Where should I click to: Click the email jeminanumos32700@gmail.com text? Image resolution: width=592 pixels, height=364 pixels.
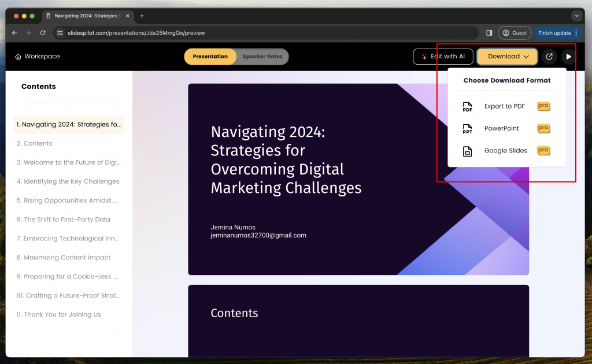pos(258,235)
